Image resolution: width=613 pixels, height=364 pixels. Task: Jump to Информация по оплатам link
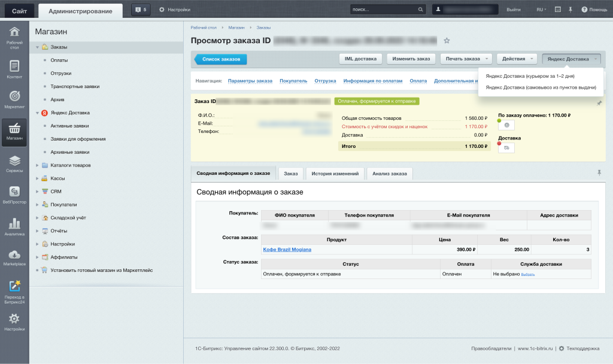[x=373, y=81]
